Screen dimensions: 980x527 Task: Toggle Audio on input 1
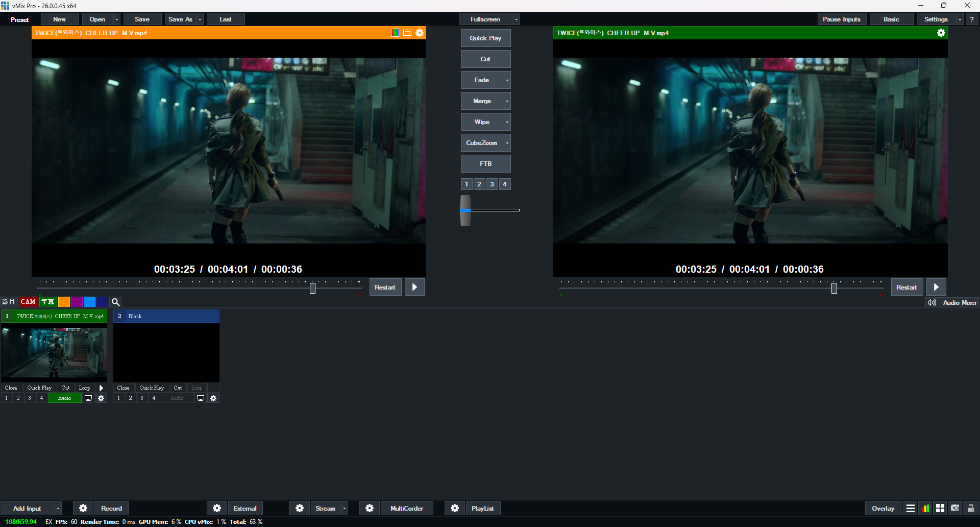pyautogui.click(x=65, y=398)
